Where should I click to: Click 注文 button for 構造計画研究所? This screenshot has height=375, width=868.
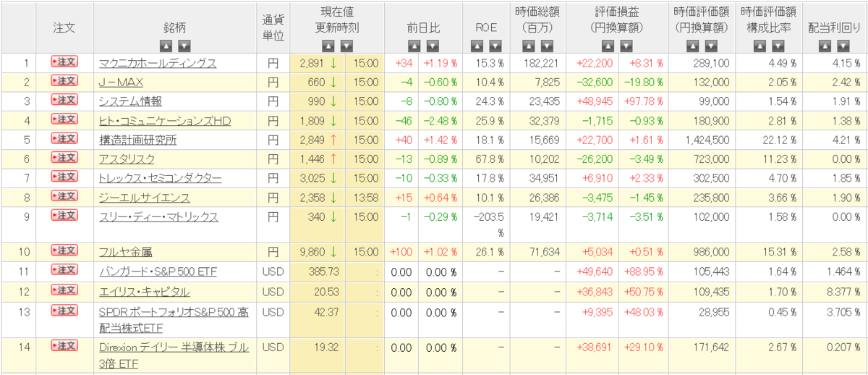(x=64, y=138)
